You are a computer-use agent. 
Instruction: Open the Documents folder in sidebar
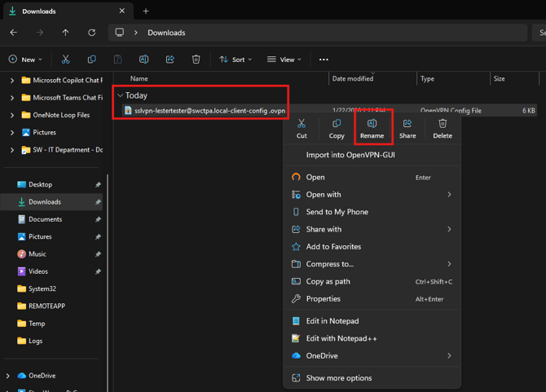pos(45,219)
